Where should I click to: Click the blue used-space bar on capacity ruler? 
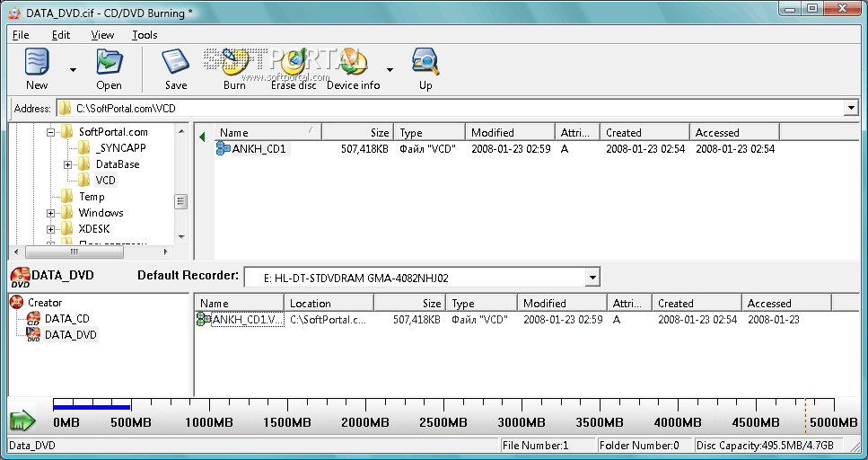tap(92, 407)
